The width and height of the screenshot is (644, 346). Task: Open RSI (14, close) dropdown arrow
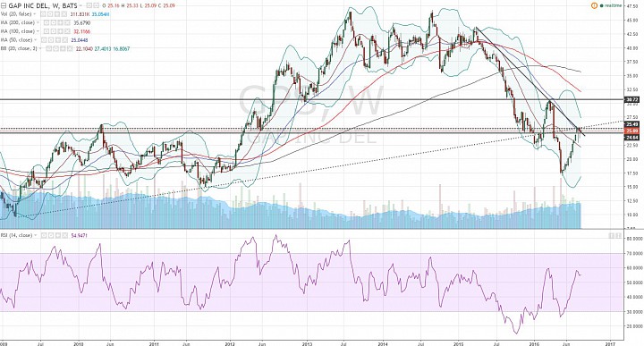(x=35, y=235)
